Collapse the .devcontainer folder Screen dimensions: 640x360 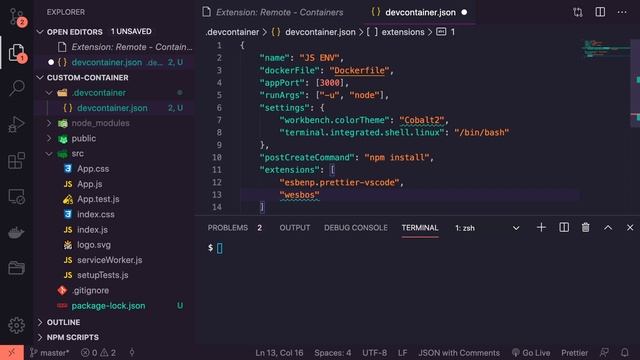click(49, 93)
